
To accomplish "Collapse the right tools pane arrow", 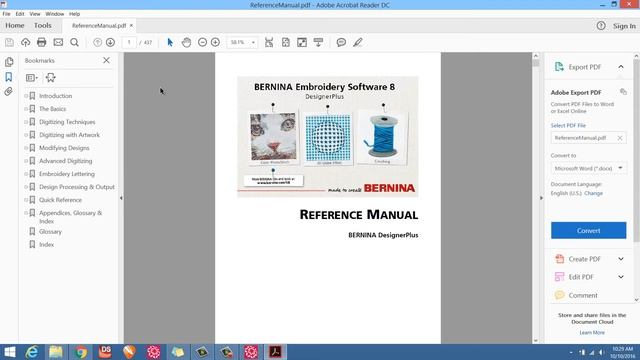I will pyautogui.click(x=541, y=198).
